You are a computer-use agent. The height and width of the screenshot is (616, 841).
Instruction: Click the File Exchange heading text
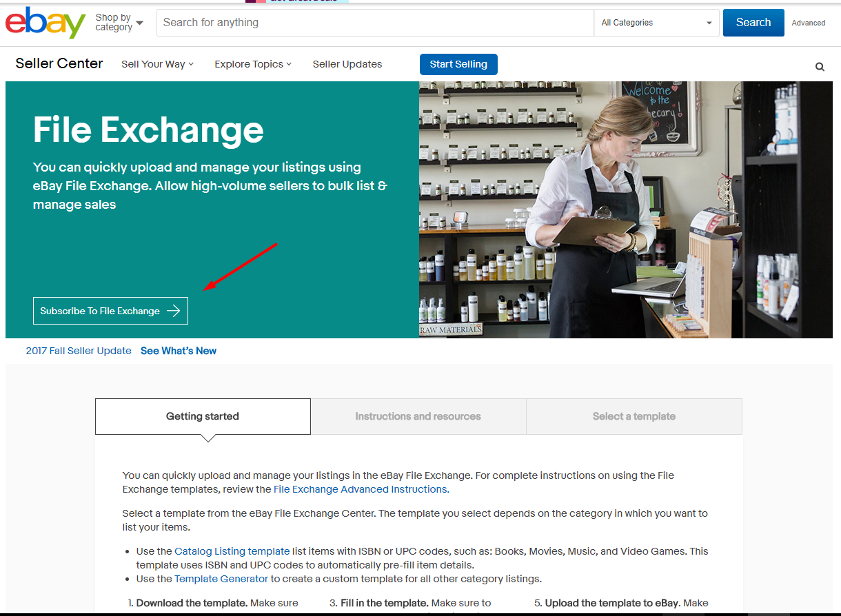click(148, 130)
